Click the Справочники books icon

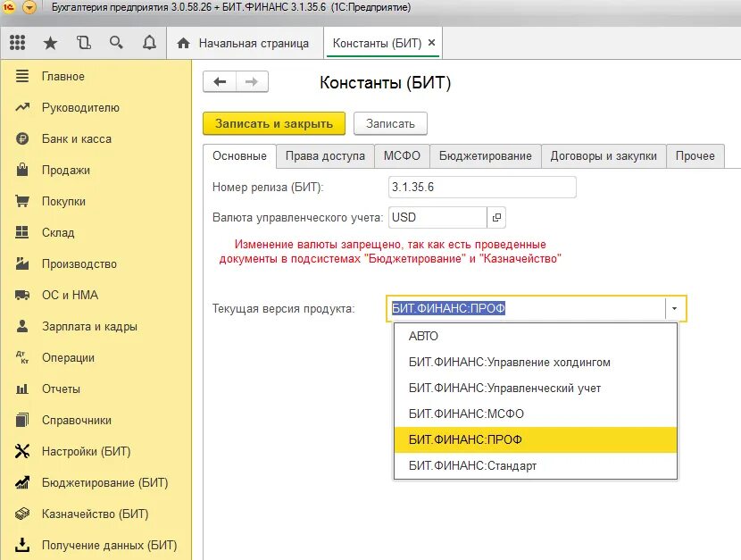click(22, 420)
